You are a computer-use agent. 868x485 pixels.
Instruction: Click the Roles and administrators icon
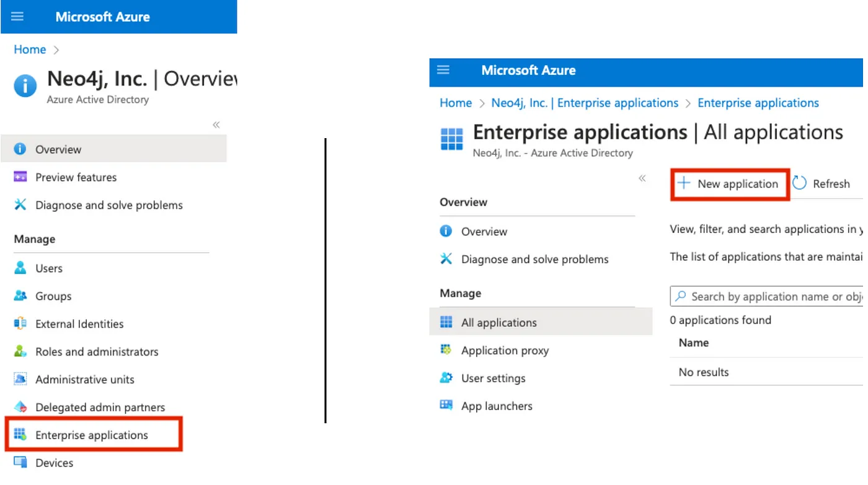click(x=20, y=351)
